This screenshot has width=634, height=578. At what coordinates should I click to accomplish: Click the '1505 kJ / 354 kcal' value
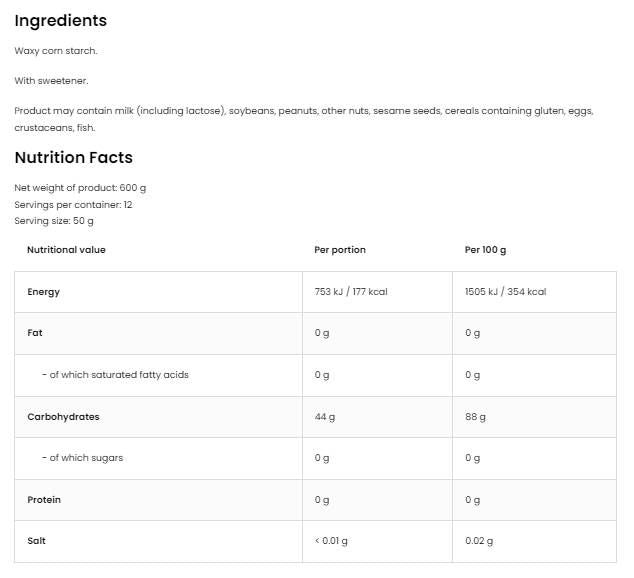click(505, 292)
